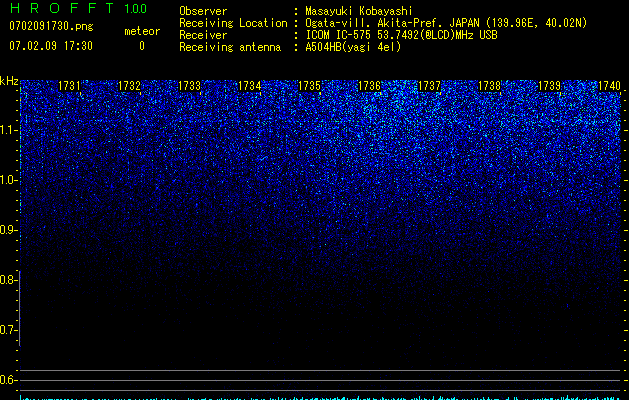The image size is (629, 400).
Task: Click time marker 1738
Action: coord(490,86)
